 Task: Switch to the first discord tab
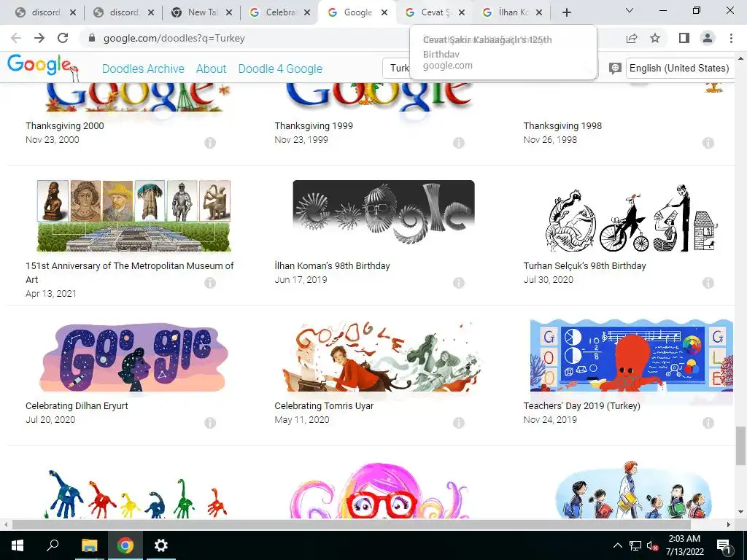coord(46,12)
